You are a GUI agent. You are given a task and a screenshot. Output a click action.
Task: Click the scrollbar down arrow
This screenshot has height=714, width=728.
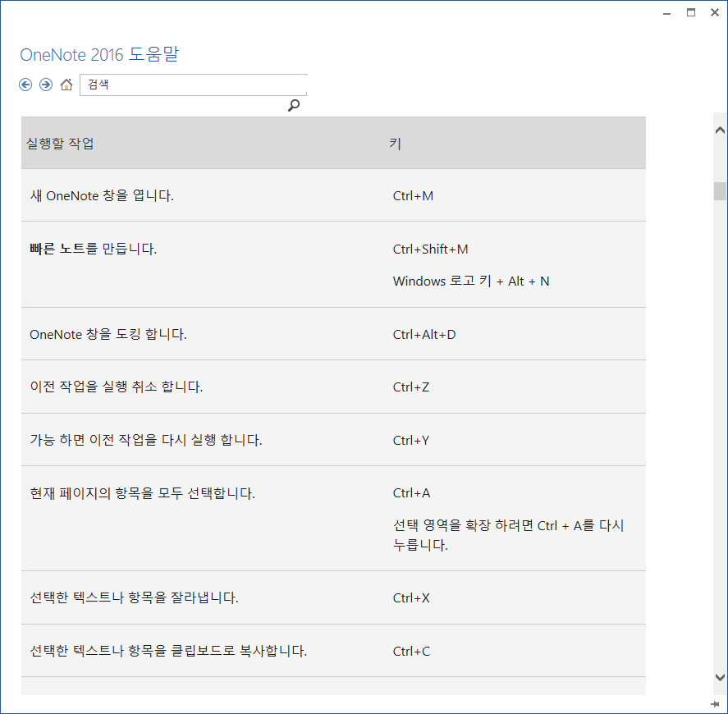point(720,677)
